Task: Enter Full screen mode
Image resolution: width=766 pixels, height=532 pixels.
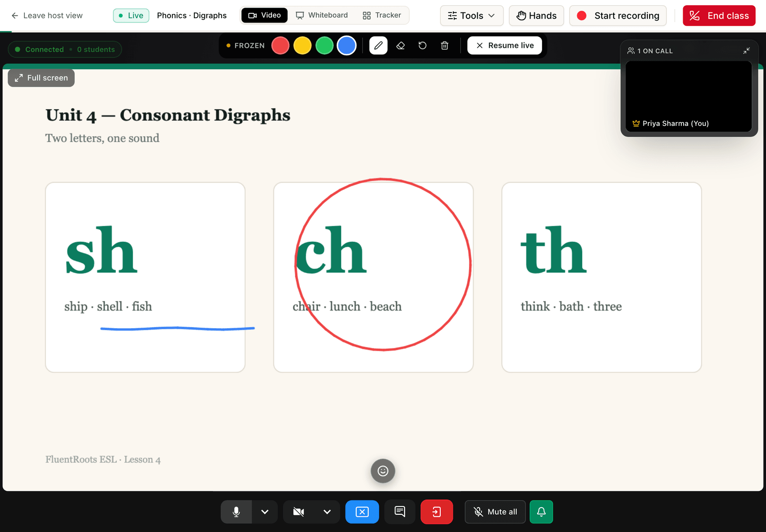Action: coord(41,78)
